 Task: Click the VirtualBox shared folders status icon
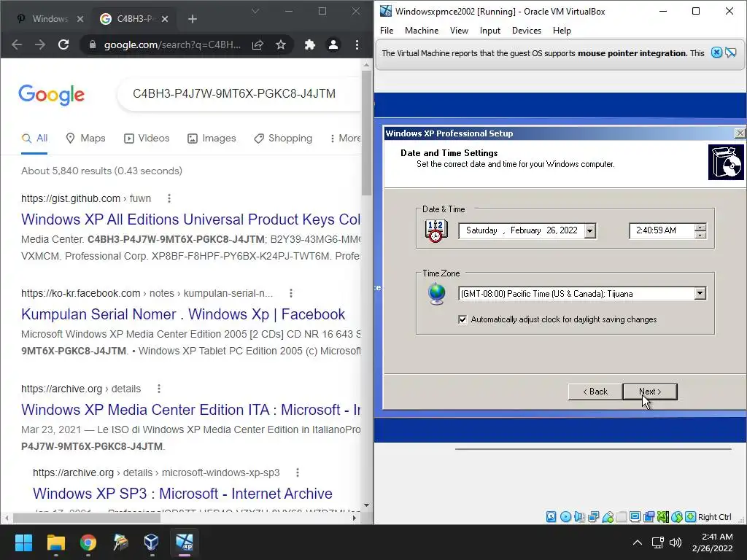[622, 517]
